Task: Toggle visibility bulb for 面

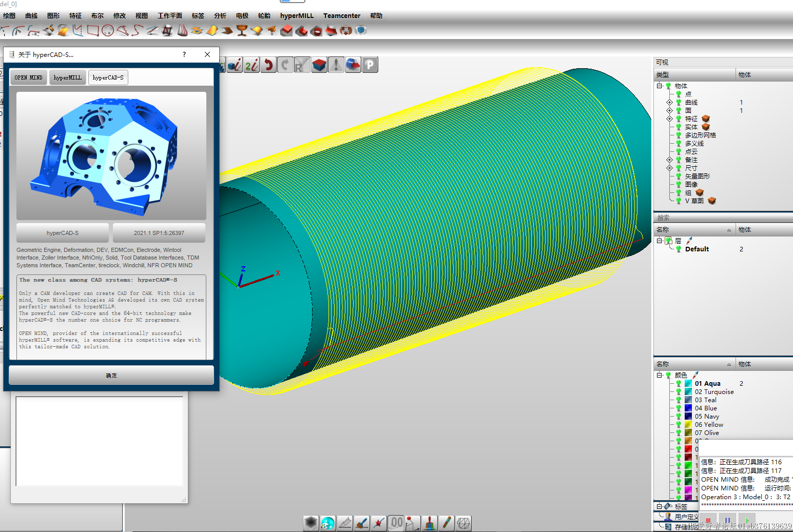Action: point(679,111)
